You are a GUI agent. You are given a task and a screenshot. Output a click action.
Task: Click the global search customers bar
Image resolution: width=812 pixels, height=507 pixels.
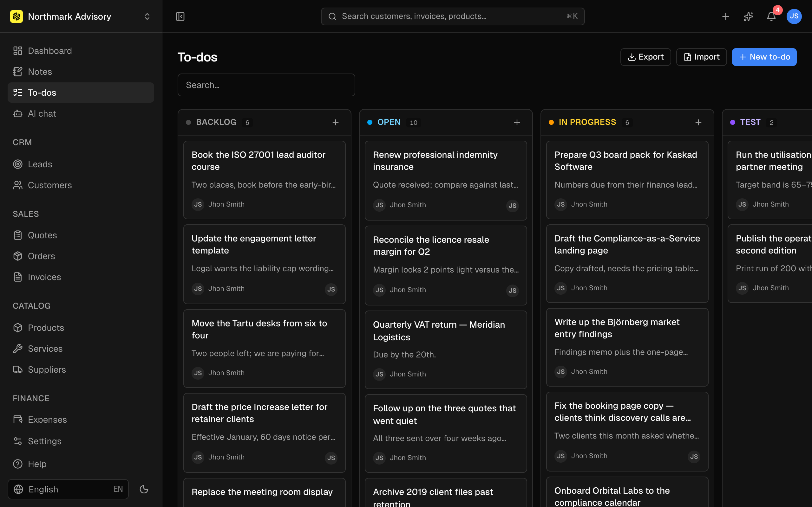pos(453,16)
